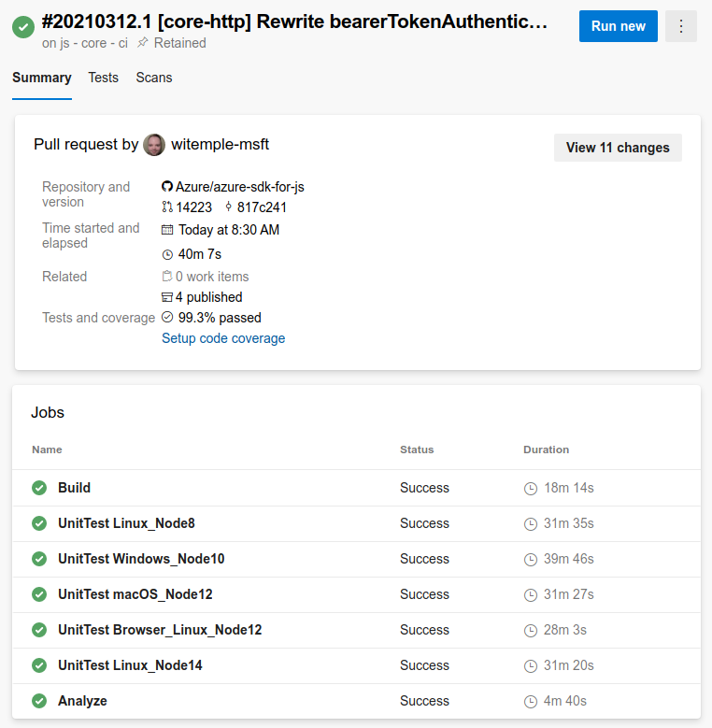
Task: Click the Analyze job success icon
Action: 39,701
